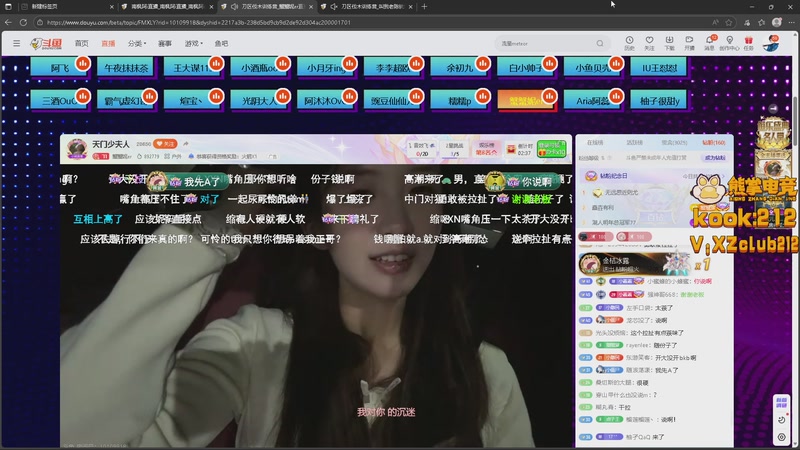
Task: Open the 光明大人 streamer button
Action: pyautogui.click(x=259, y=101)
